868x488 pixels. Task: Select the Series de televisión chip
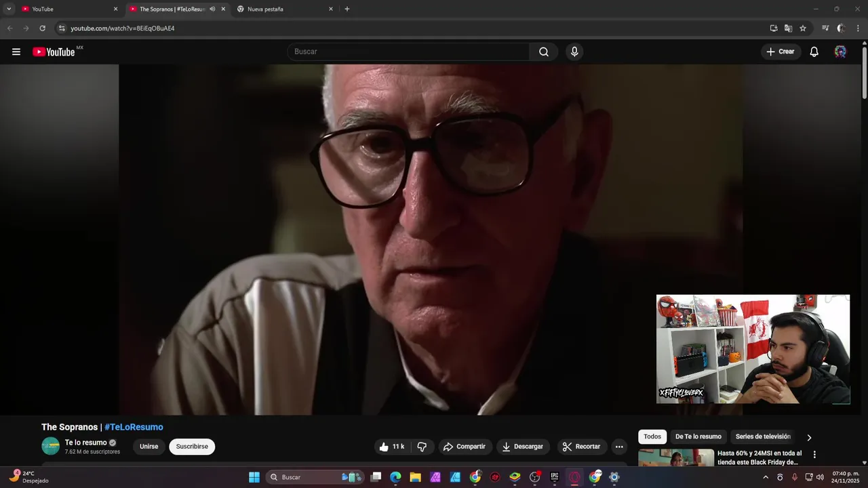(x=763, y=436)
